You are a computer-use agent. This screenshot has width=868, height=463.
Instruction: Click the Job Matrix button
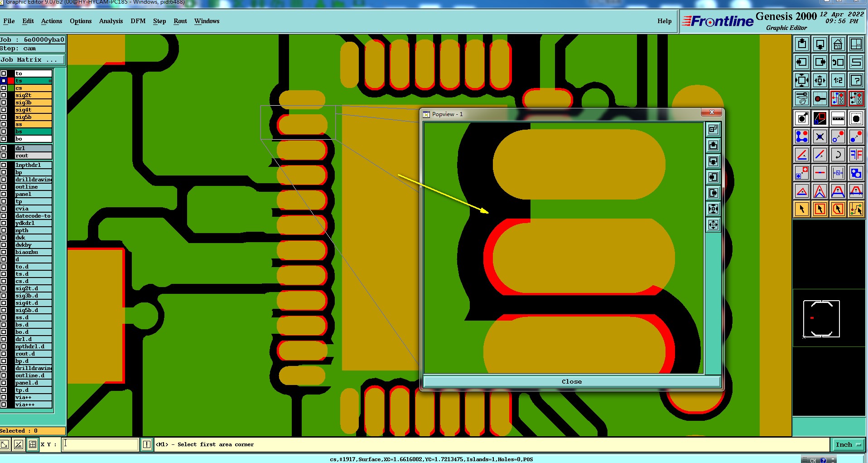click(x=33, y=59)
